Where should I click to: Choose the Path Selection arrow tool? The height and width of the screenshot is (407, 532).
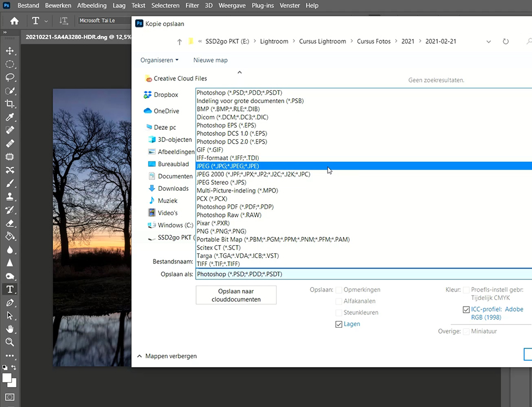(10, 316)
